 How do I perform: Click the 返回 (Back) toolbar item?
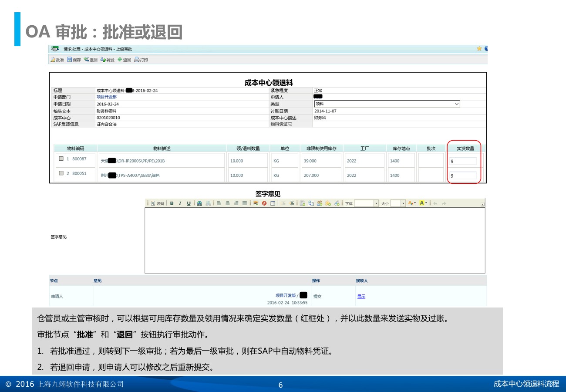tap(124, 60)
